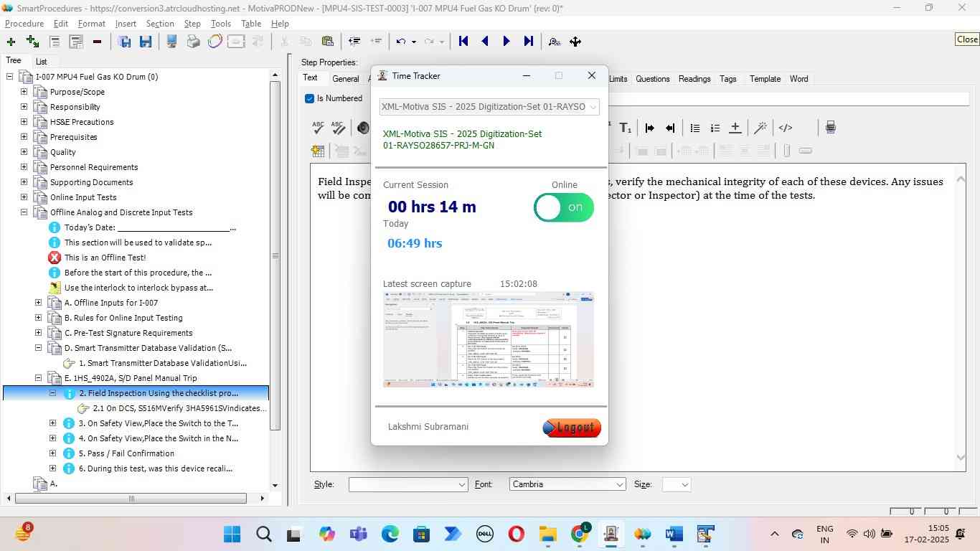Expand 5. Pass / Fail Confirmation node
The height and width of the screenshot is (551, 980).
53,453
